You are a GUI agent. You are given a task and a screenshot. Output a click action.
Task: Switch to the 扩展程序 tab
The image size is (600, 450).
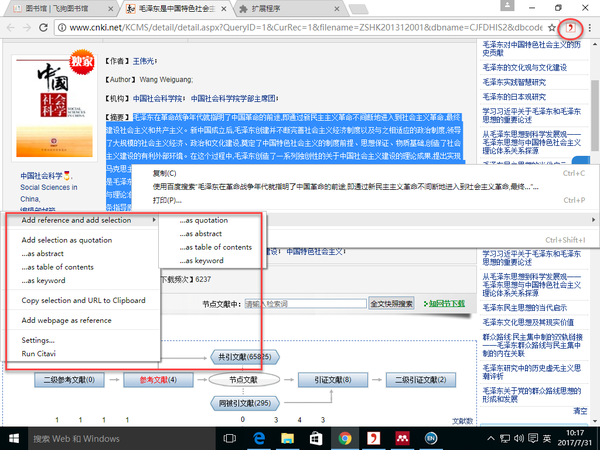tap(289, 9)
